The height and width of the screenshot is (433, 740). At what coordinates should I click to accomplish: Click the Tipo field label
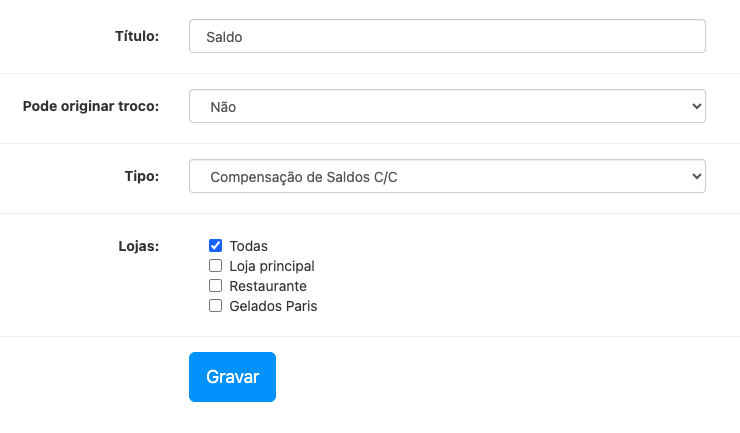pyautogui.click(x=141, y=176)
